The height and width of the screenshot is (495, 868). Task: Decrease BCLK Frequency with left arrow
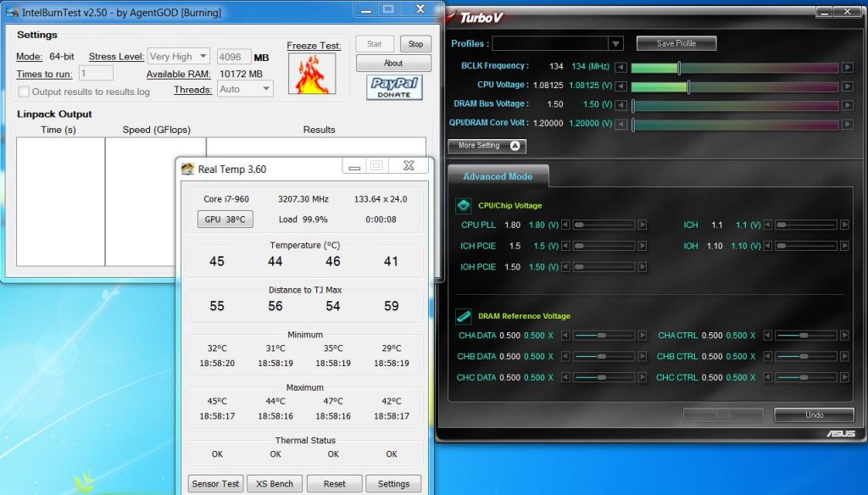tap(621, 67)
